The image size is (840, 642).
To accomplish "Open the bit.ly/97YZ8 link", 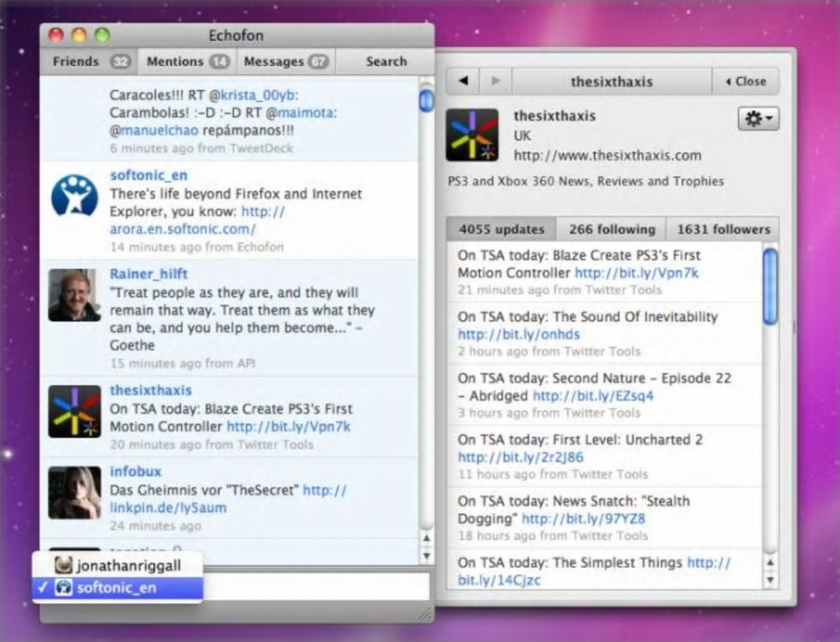I will (x=583, y=519).
